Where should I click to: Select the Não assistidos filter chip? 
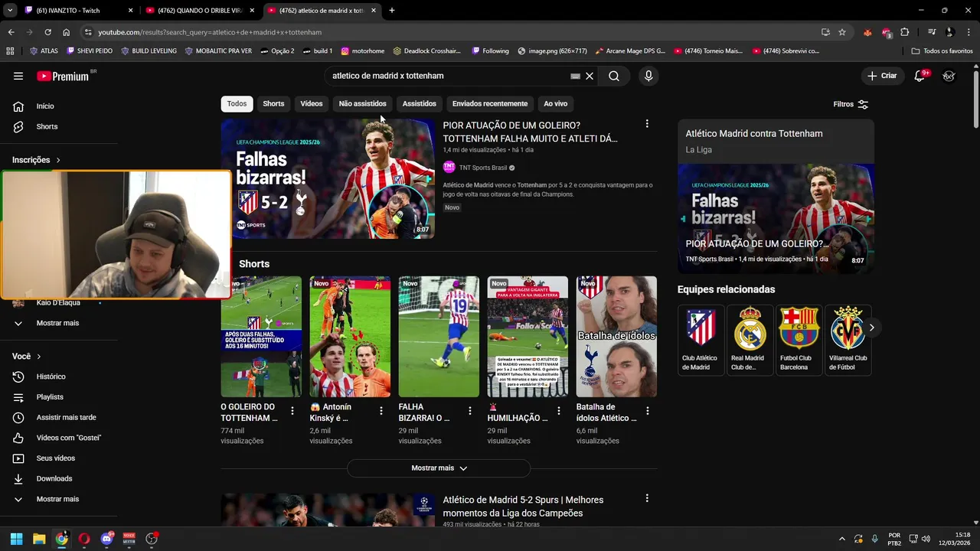363,103
